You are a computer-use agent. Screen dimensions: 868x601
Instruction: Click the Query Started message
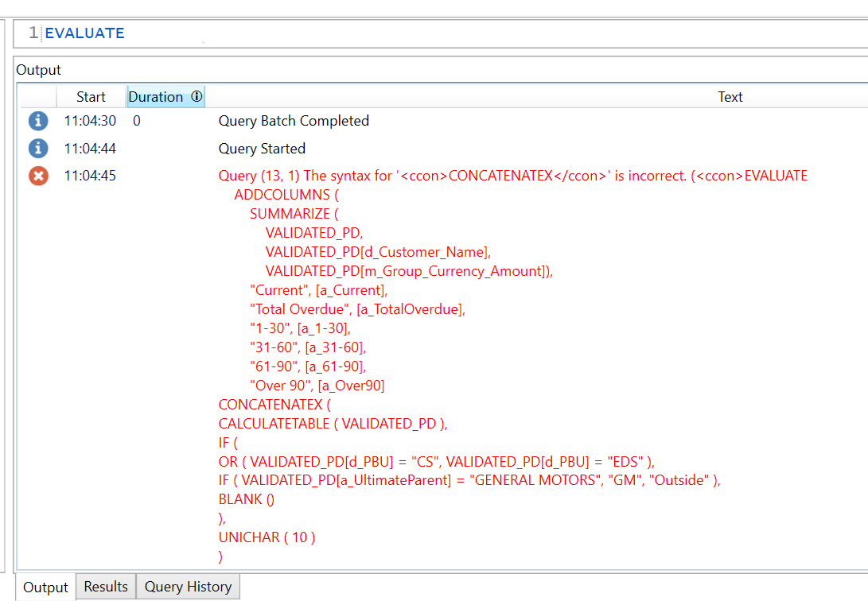click(262, 148)
